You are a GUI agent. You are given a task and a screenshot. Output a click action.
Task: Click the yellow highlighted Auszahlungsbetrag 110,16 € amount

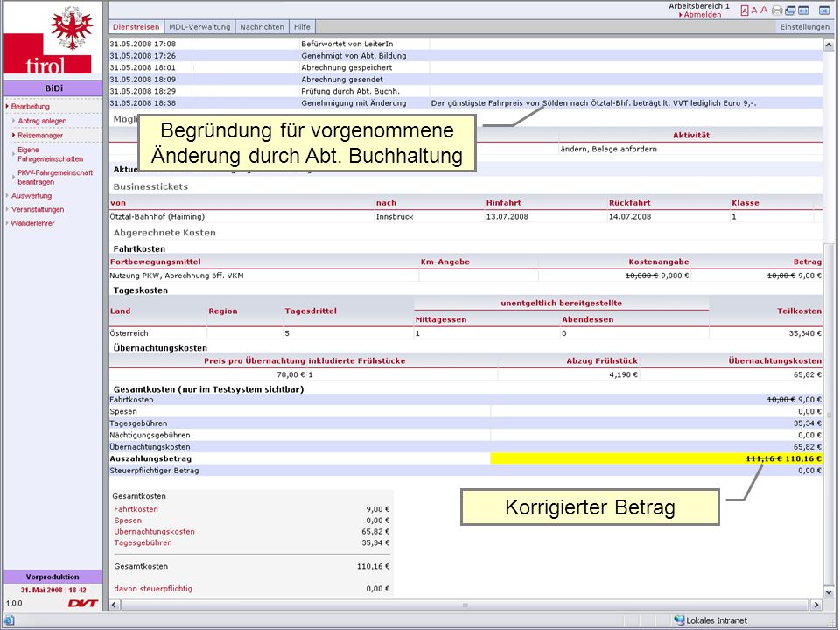coord(802,458)
